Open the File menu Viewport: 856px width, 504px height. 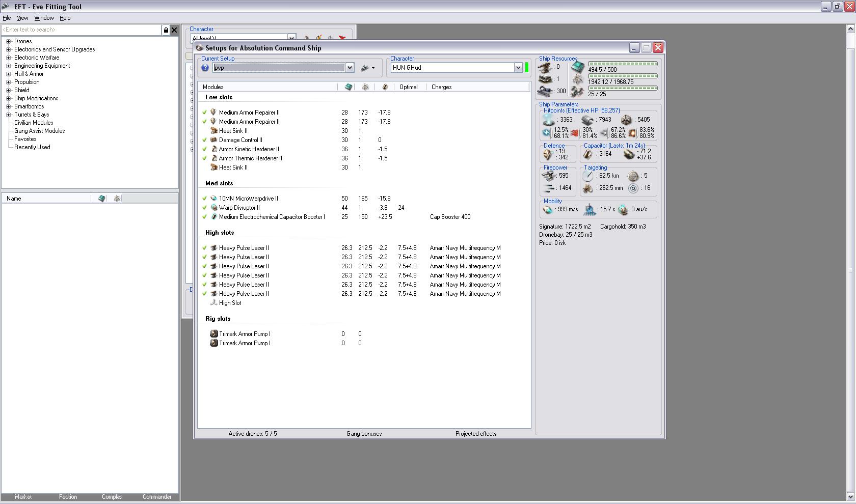7,18
